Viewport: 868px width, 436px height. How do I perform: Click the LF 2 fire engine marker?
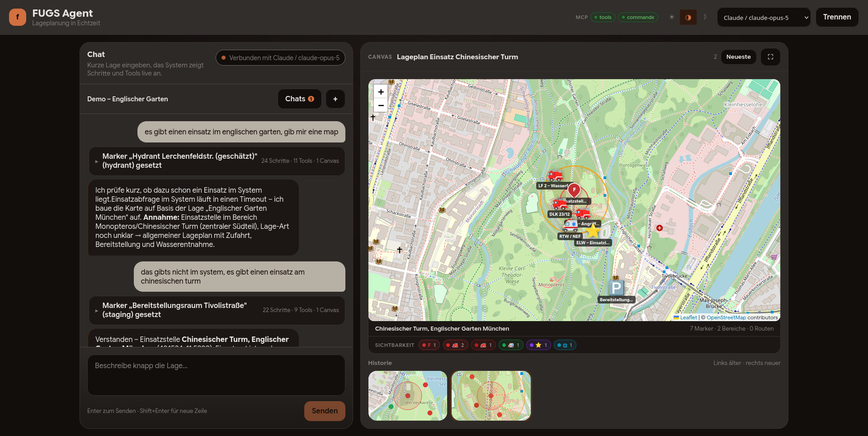[555, 176]
